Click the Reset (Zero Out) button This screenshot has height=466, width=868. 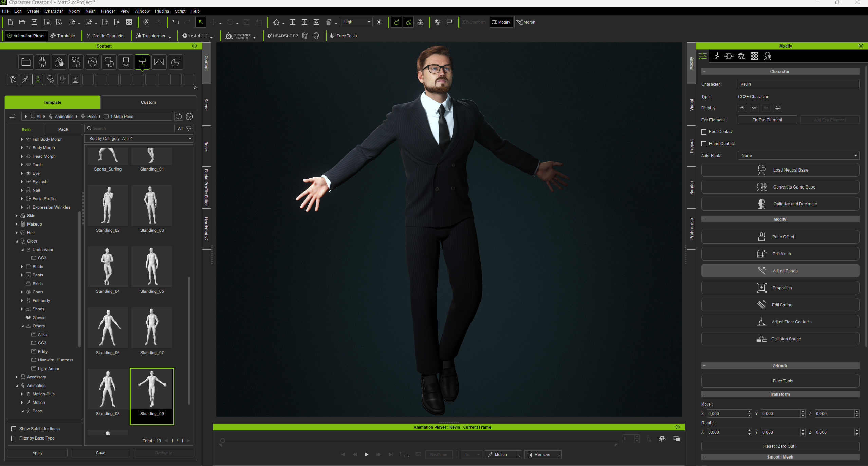pyautogui.click(x=780, y=446)
